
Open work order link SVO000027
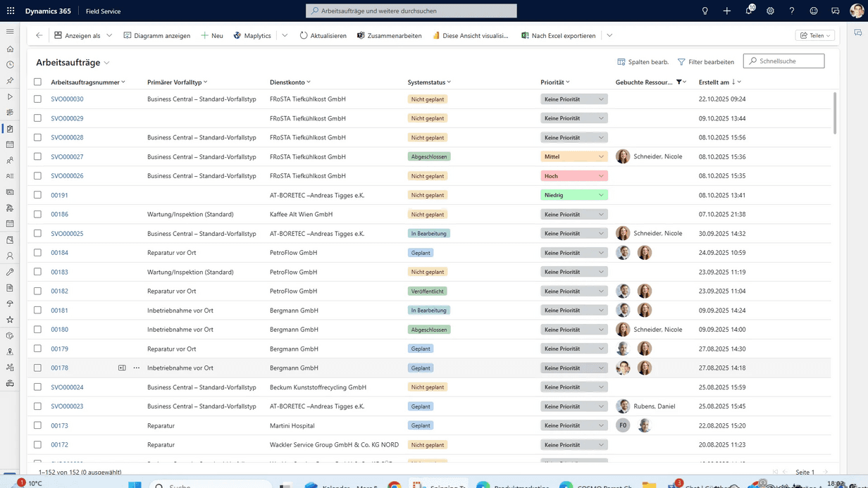pos(67,157)
